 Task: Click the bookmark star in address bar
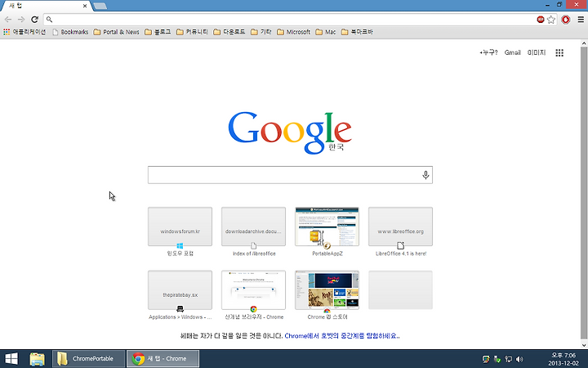(x=551, y=20)
